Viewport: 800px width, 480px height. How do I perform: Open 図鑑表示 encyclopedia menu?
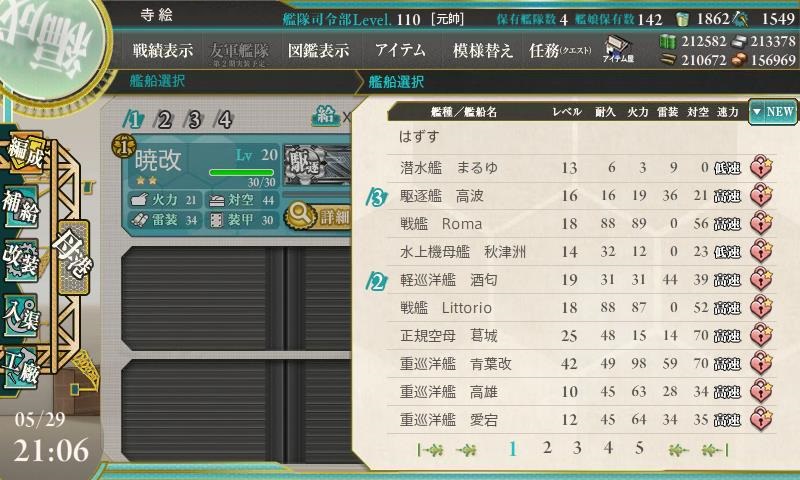point(318,50)
